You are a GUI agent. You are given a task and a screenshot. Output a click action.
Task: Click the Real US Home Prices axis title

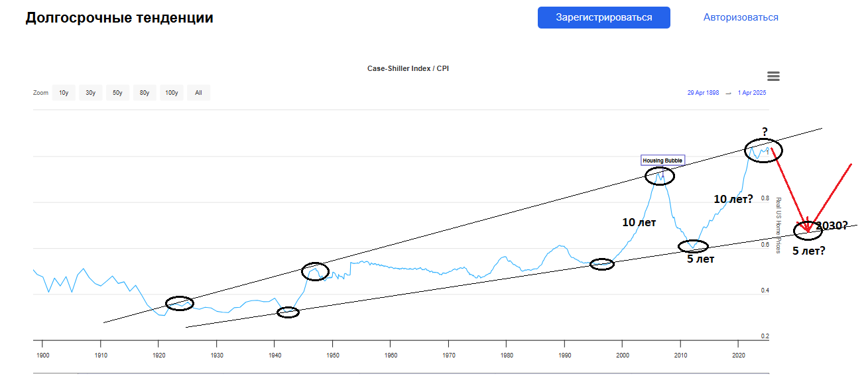778,225
